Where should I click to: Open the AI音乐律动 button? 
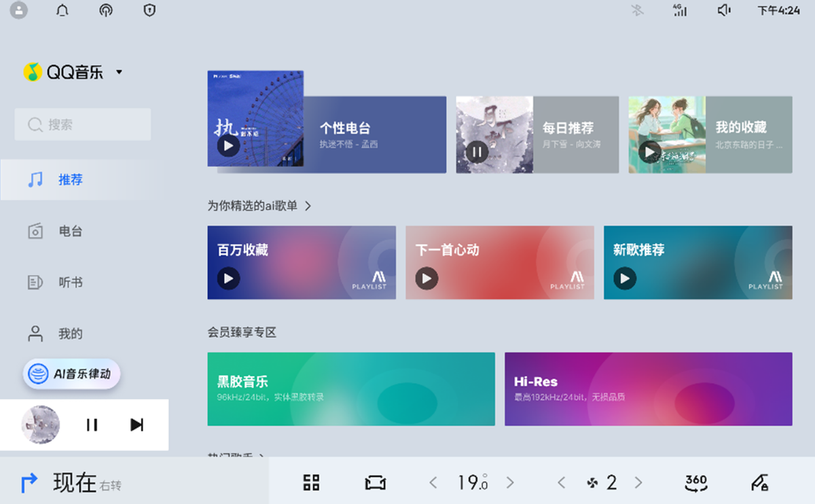[x=71, y=374]
